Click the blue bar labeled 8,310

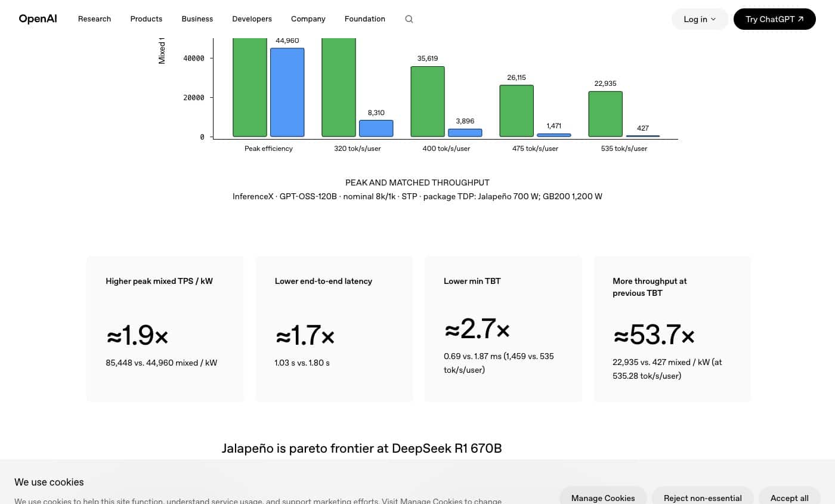click(x=376, y=128)
